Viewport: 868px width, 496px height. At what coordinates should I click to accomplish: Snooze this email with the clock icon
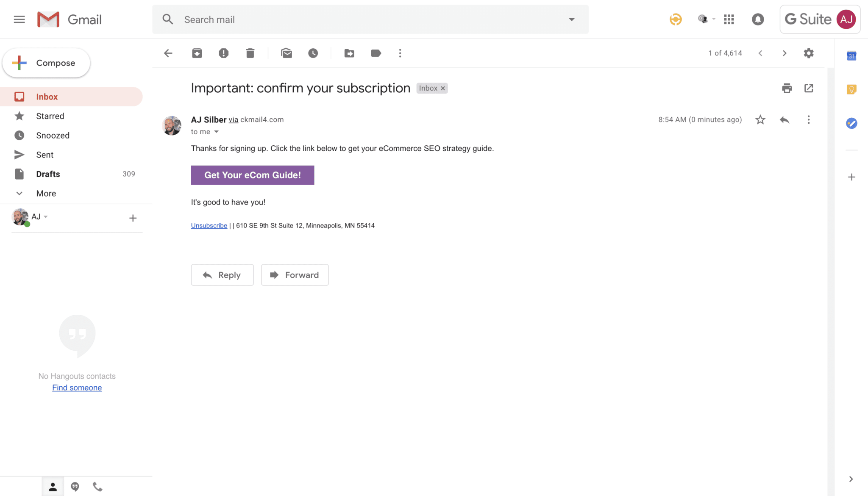point(313,53)
